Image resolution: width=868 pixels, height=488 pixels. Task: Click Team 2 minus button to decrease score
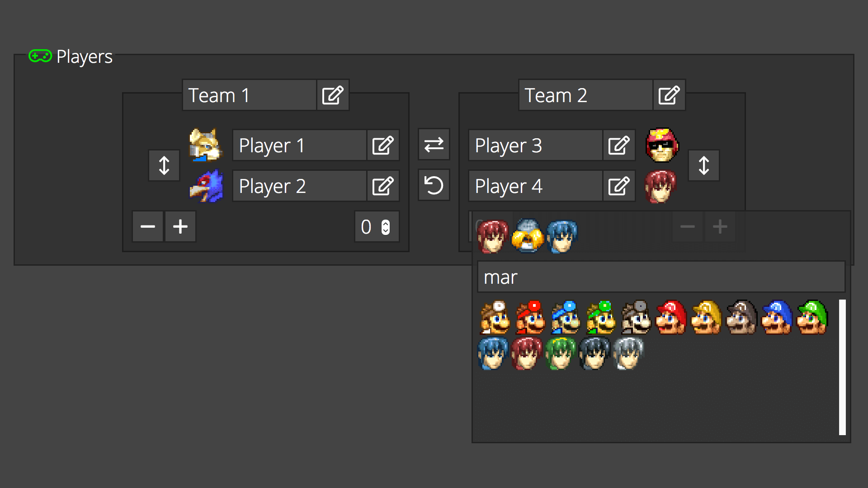coord(687,226)
